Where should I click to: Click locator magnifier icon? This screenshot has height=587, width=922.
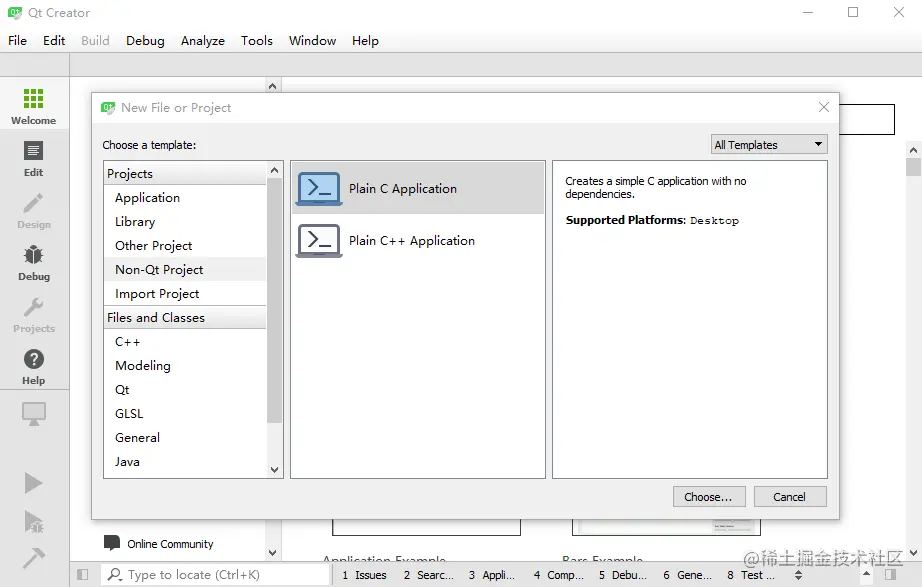115,574
